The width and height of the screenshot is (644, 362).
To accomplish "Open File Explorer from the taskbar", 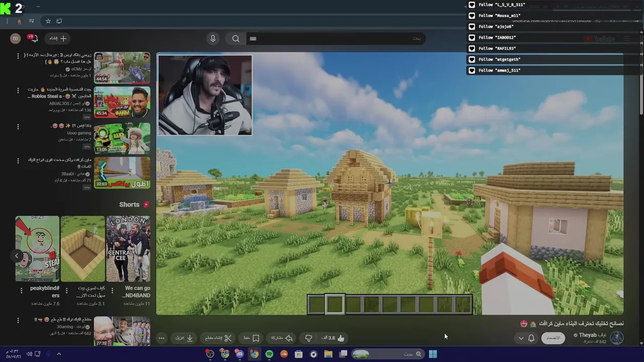I will pos(328,354).
